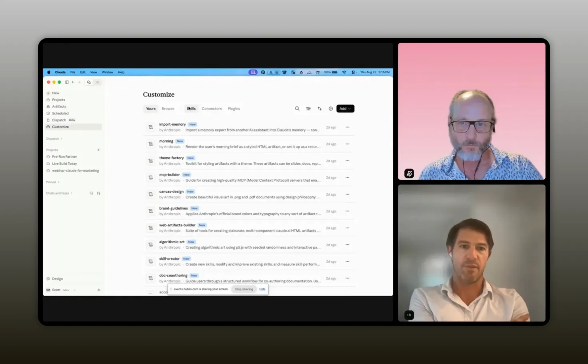Viewport: 588px width, 364px height.
Task: Open the Add dropdown button
Action: click(x=345, y=109)
